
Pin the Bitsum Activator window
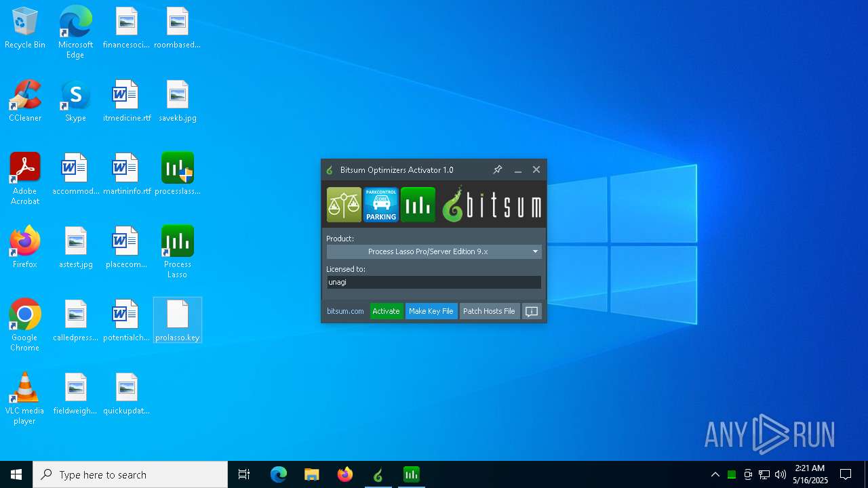click(497, 170)
